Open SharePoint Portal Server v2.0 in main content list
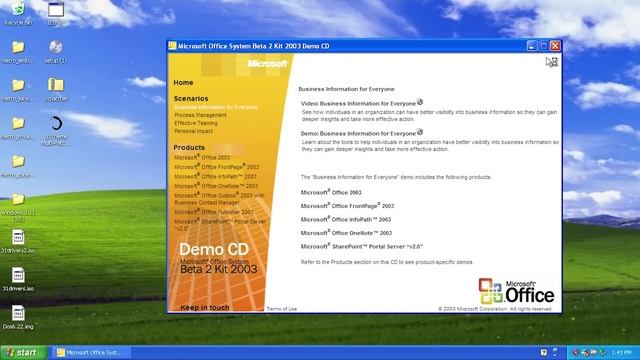The width and height of the screenshot is (640, 360). coord(362,246)
